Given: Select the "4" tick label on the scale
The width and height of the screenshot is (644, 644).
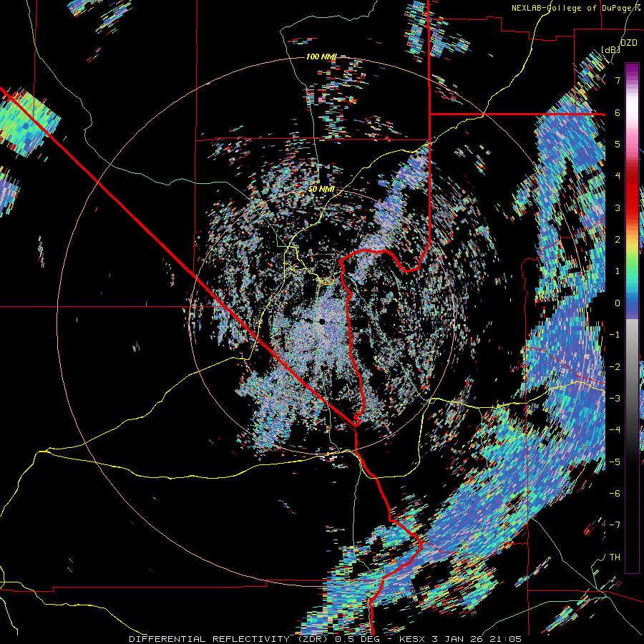Looking at the screenshot, I should coord(618,176).
